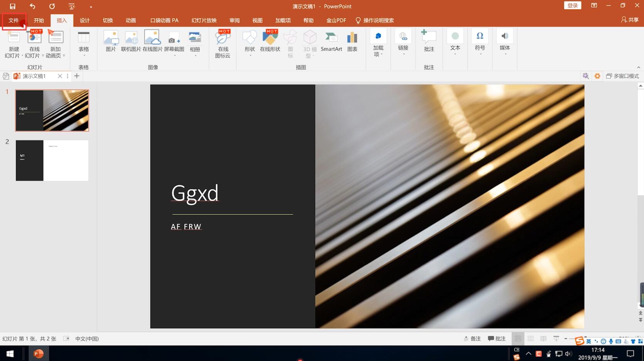This screenshot has height=361, width=644.
Task: Insert a picture with 图片 icon
Action: (111, 42)
